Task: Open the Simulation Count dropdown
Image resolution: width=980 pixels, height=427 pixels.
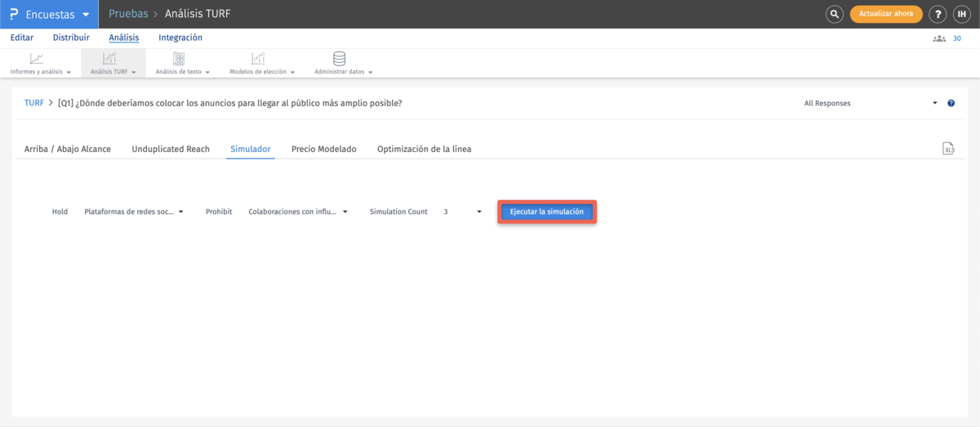Action: 462,211
